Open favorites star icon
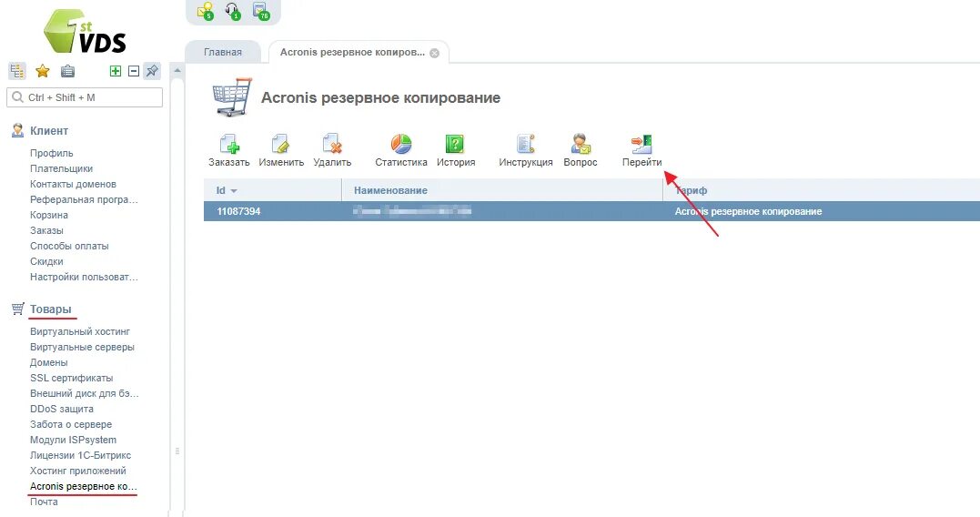 tap(43, 71)
